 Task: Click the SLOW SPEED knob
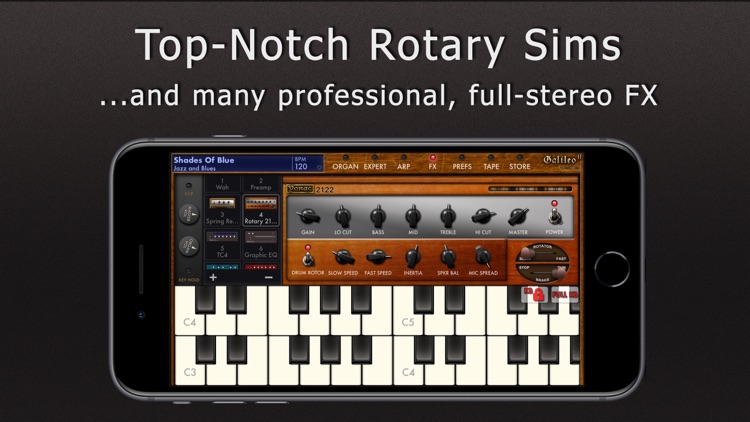(x=343, y=257)
